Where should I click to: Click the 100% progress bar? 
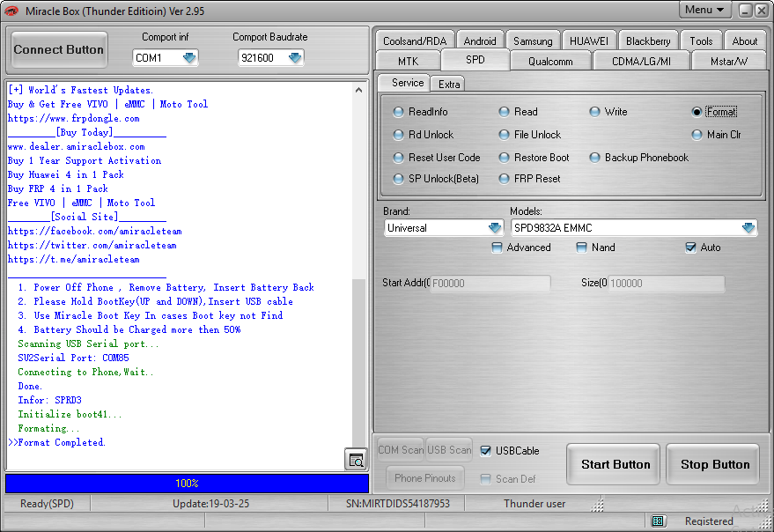pyautogui.click(x=187, y=483)
